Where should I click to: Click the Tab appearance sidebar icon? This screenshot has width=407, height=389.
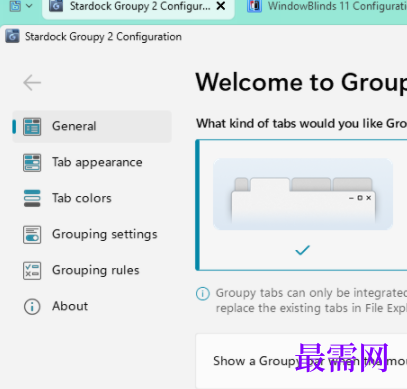pyautogui.click(x=32, y=163)
